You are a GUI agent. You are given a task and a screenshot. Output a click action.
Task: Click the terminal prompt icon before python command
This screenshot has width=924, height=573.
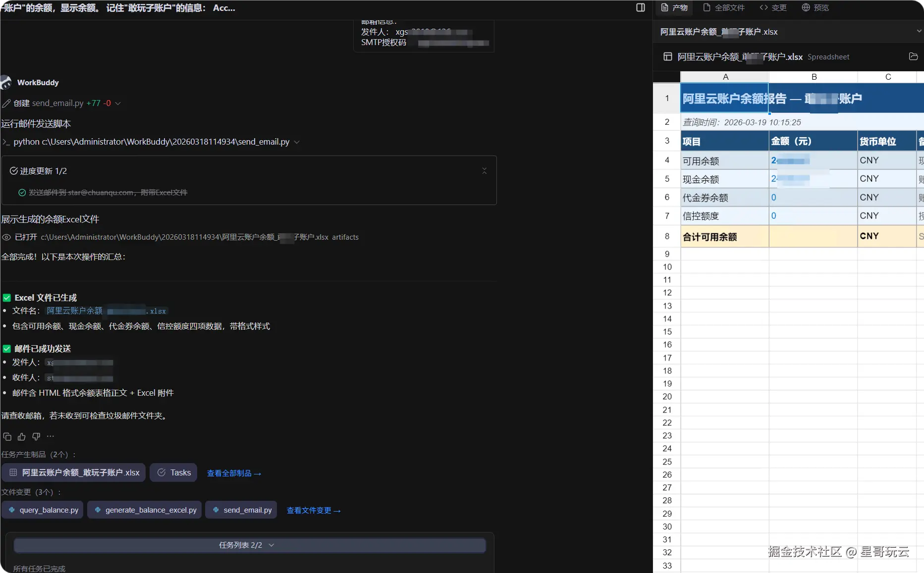pyautogui.click(x=6, y=142)
